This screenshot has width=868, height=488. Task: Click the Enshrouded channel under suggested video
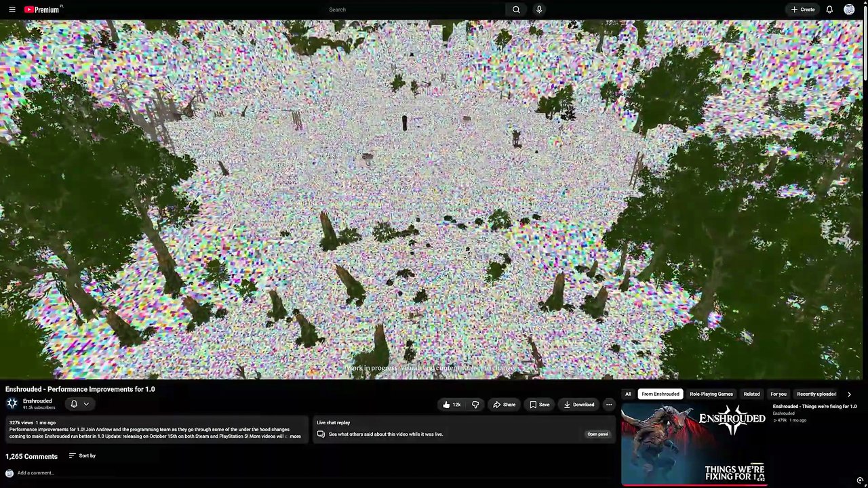click(x=783, y=413)
